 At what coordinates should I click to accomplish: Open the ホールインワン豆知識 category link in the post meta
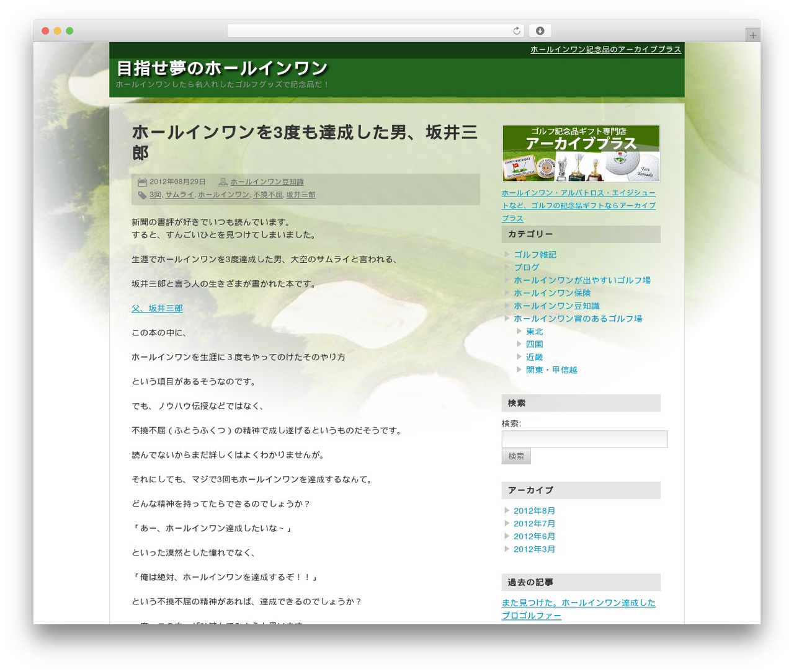(x=267, y=182)
